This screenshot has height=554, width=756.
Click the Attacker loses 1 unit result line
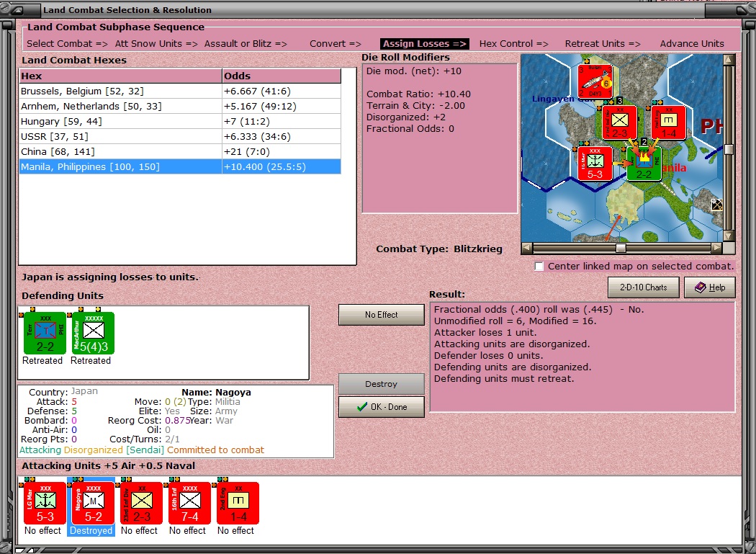click(x=485, y=333)
